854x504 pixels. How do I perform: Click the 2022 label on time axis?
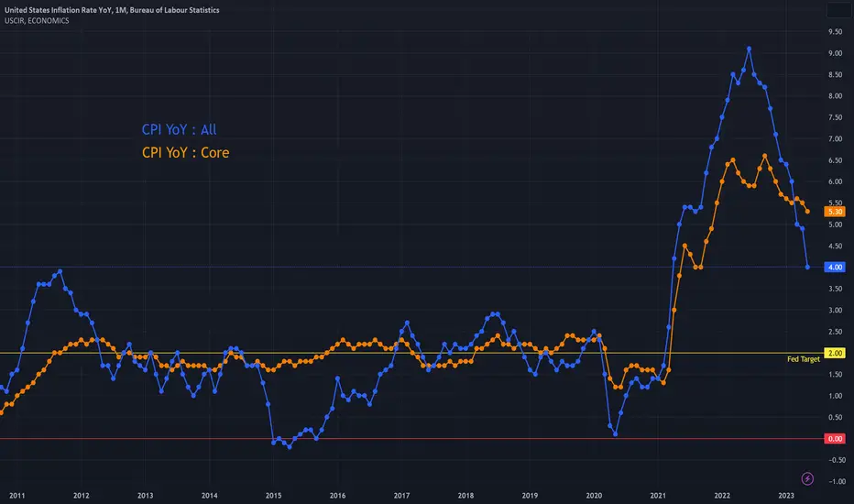(x=722, y=495)
